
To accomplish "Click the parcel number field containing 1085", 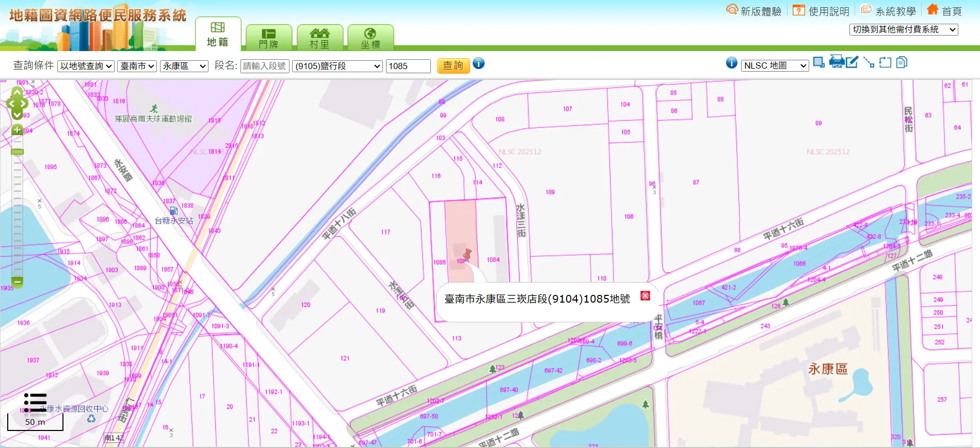I will click(408, 66).
